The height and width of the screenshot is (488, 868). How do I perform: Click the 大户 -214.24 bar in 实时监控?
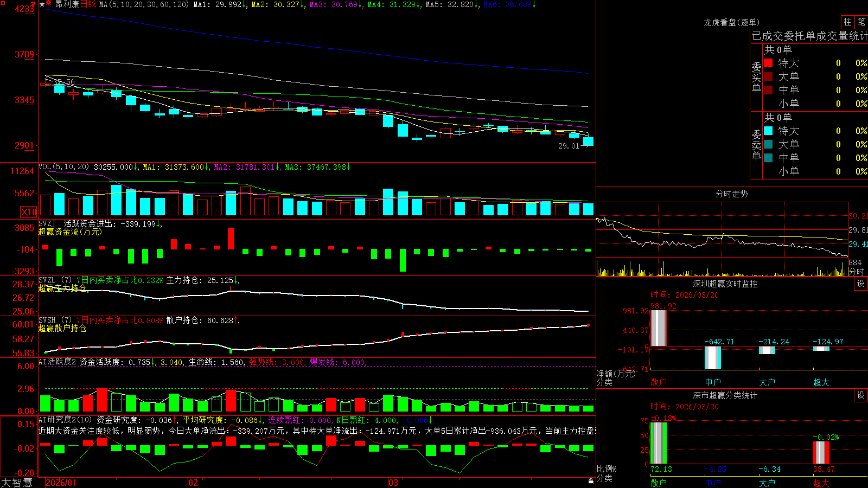pos(767,350)
